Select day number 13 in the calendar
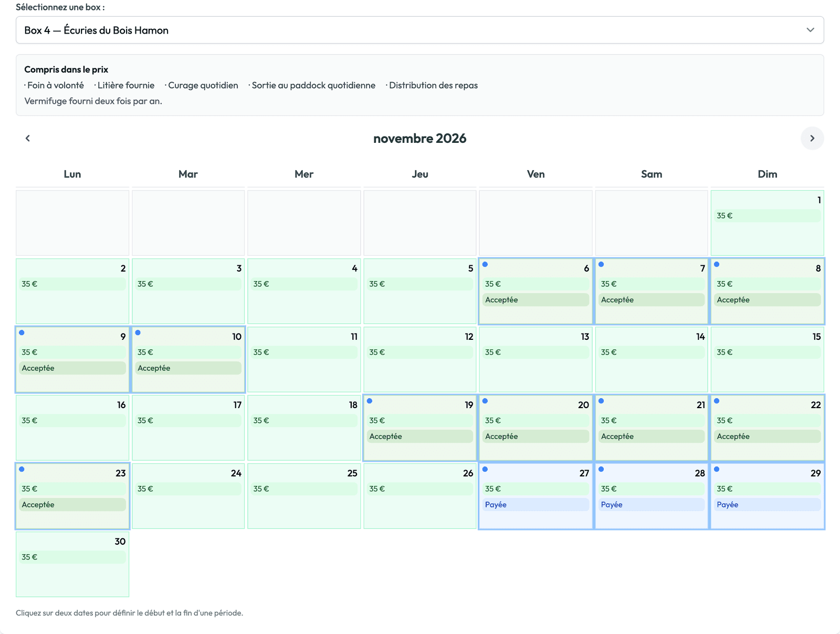The width and height of the screenshot is (840, 634). [585, 337]
